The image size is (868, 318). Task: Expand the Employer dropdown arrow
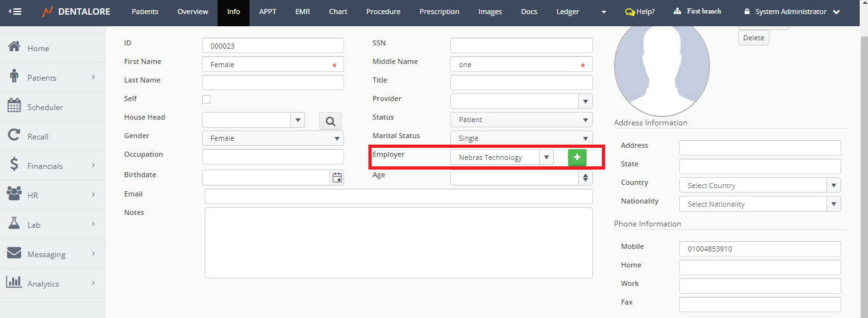coord(546,157)
